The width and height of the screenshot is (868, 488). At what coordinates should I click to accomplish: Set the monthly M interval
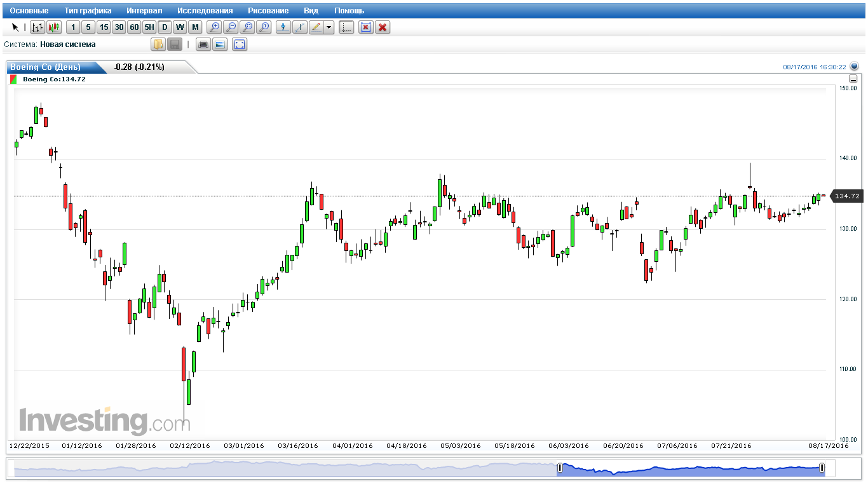(195, 27)
